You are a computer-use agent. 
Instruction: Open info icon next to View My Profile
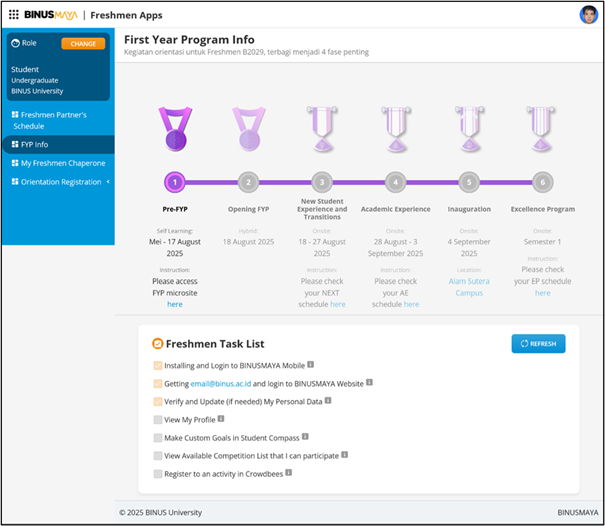(221, 419)
